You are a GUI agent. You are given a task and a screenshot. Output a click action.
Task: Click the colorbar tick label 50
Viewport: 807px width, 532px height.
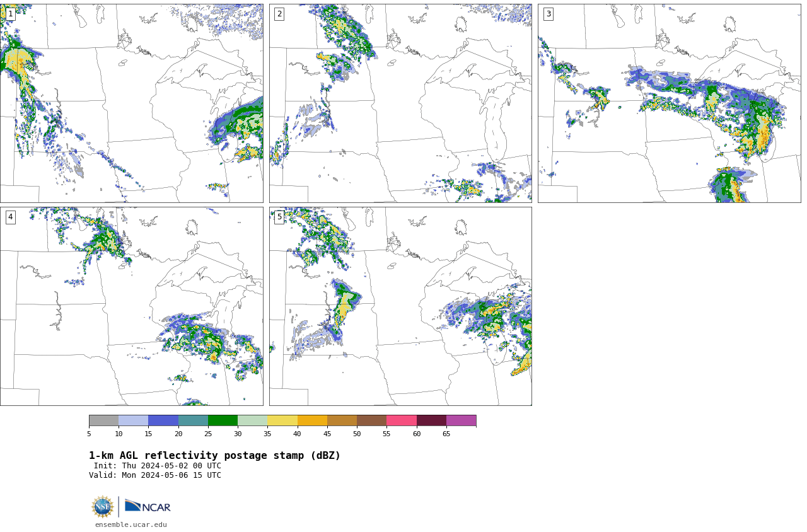pyautogui.click(x=357, y=434)
